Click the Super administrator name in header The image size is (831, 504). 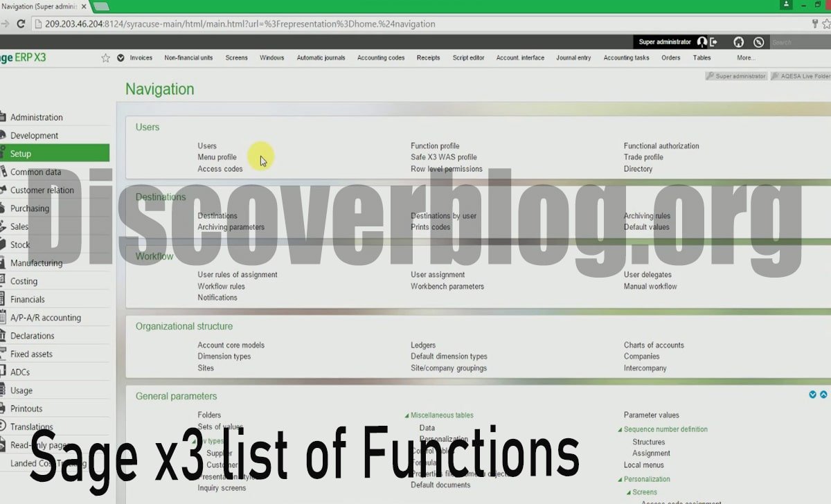pyautogui.click(x=665, y=42)
